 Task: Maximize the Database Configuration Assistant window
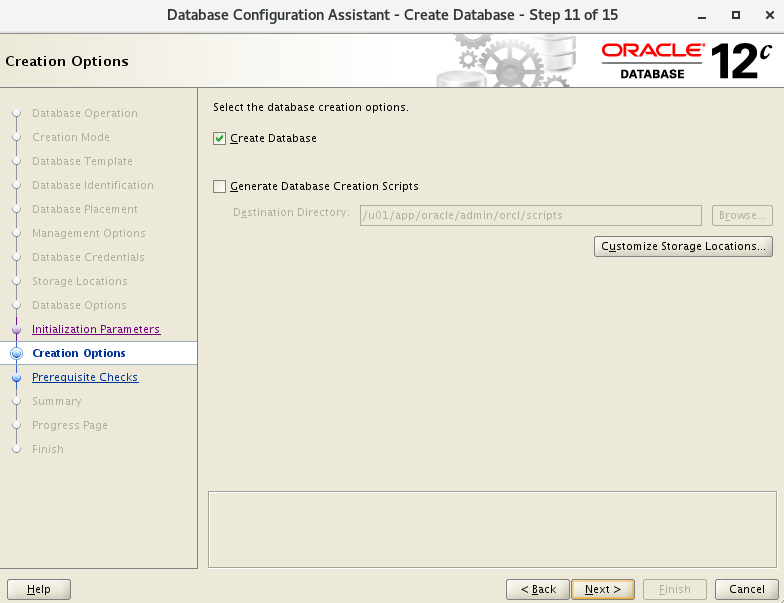pyautogui.click(x=736, y=16)
